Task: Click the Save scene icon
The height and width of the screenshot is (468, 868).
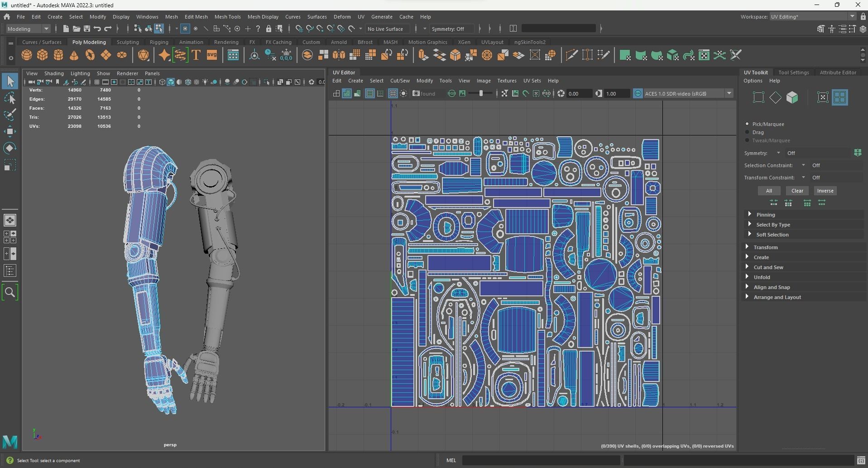Action: pyautogui.click(x=87, y=29)
